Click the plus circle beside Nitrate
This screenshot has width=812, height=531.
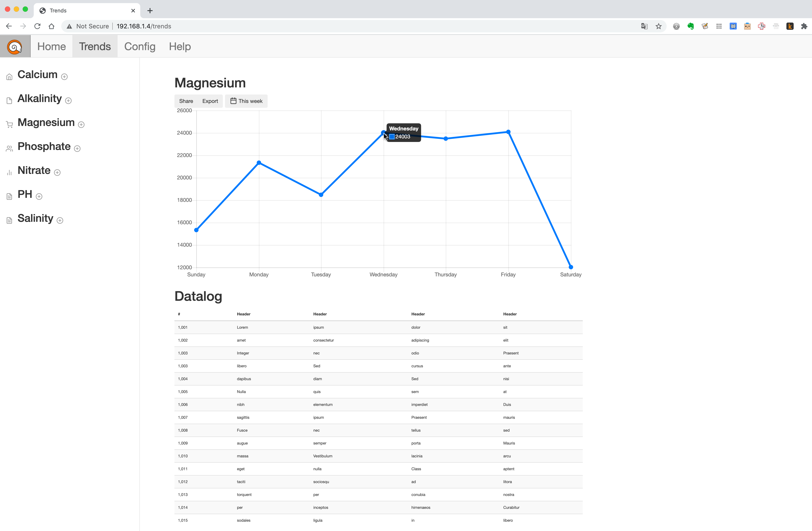point(57,173)
